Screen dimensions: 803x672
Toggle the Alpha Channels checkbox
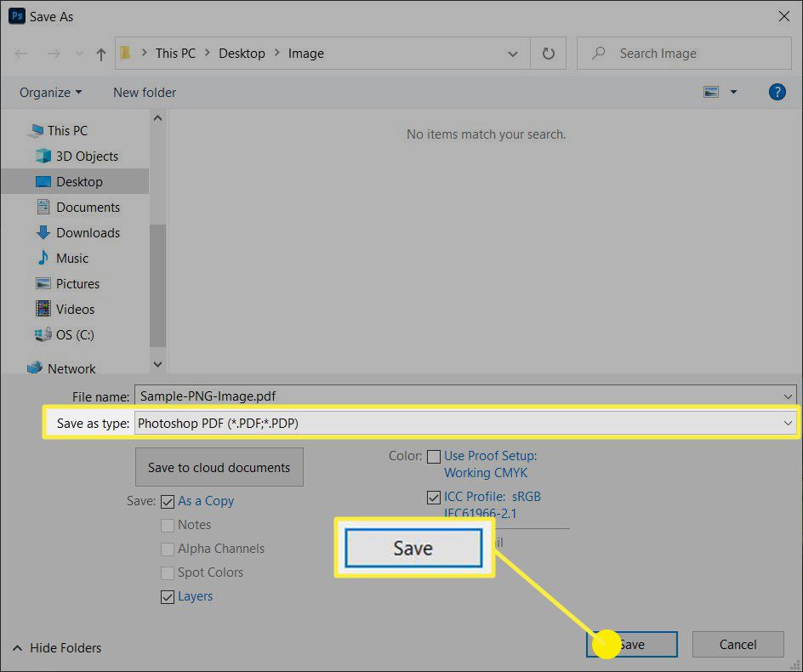coord(168,549)
